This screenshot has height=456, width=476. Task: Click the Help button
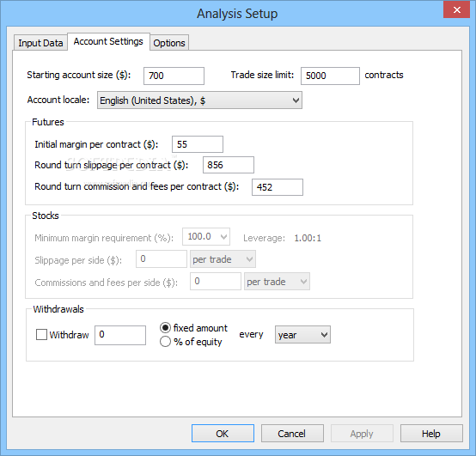click(x=431, y=434)
